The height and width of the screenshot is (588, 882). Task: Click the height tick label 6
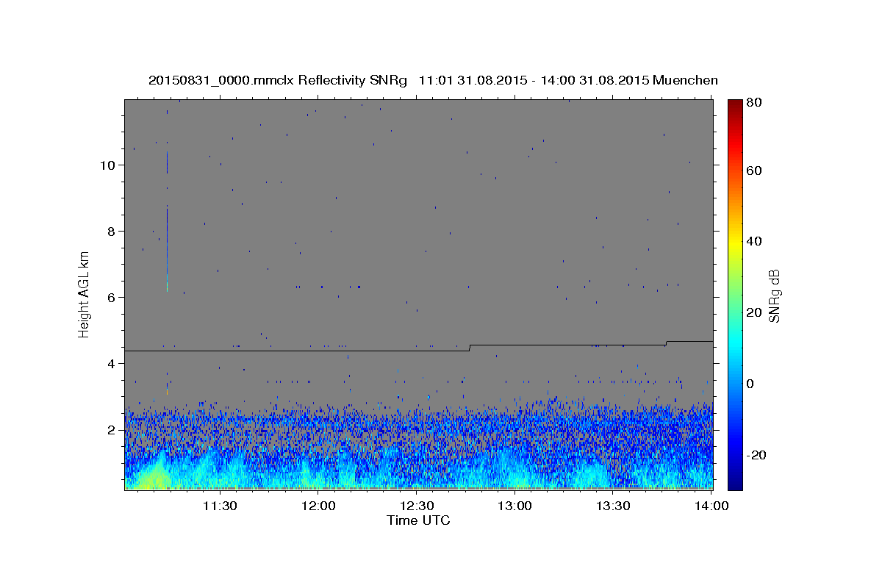click(x=111, y=297)
